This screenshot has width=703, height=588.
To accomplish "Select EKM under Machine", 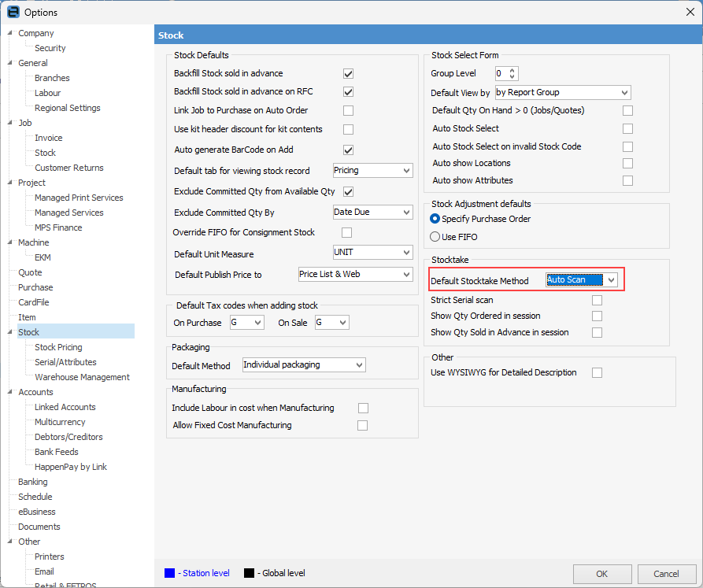I will (43, 257).
